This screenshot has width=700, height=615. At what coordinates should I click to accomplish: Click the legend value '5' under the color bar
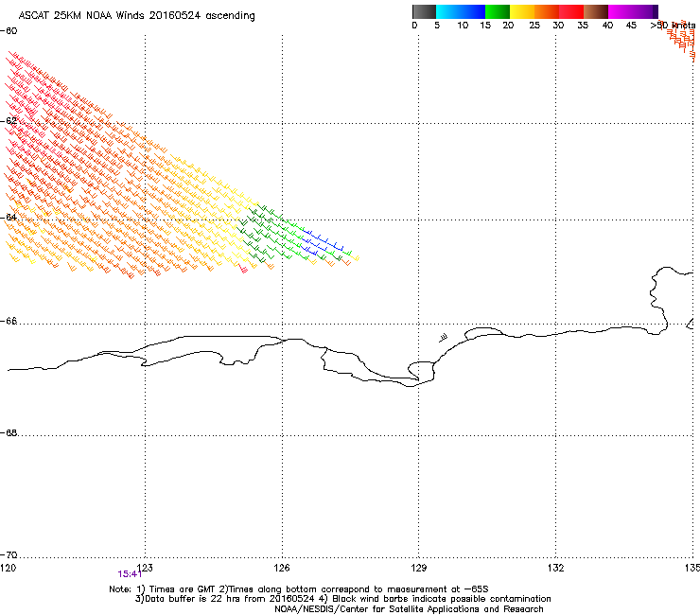click(437, 26)
